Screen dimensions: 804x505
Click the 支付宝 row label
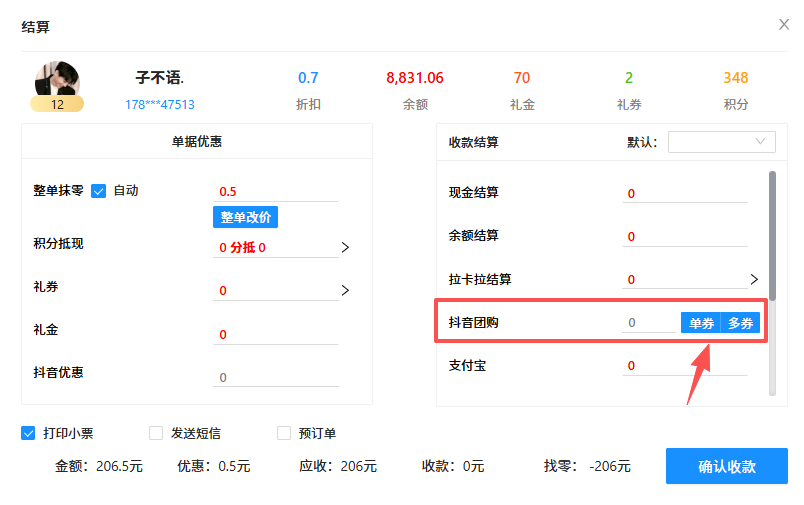[467, 366]
